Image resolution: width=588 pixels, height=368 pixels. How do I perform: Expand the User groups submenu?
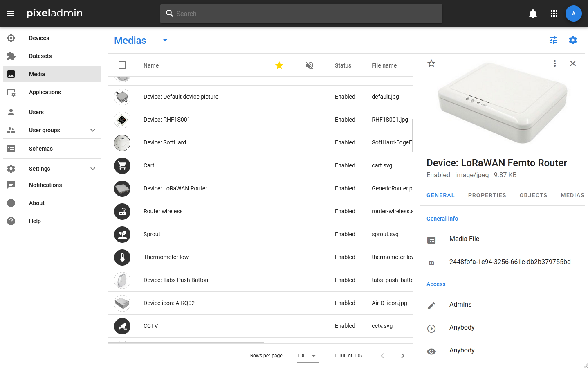tap(93, 130)
